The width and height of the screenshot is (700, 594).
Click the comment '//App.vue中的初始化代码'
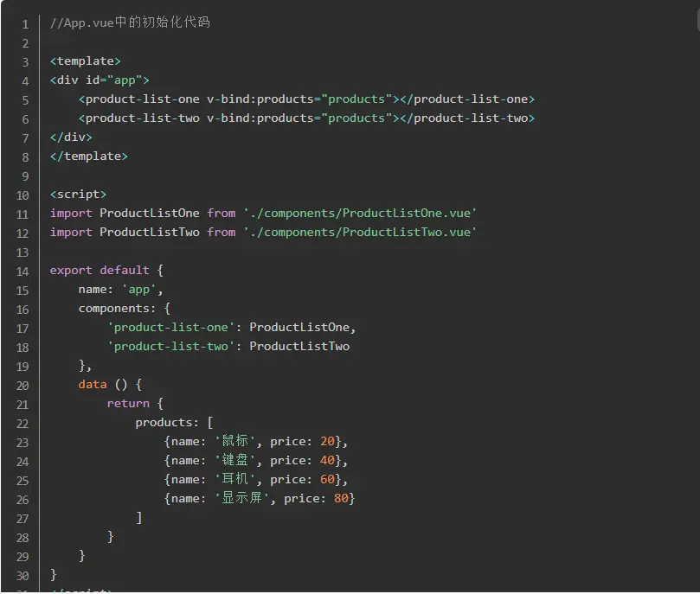coord(130,22)
